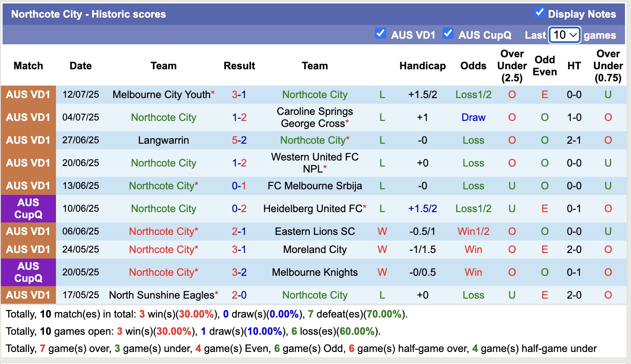Click the Langwarrin team name
This screenshot has width=631, height=364.
[x=163, y=140]
